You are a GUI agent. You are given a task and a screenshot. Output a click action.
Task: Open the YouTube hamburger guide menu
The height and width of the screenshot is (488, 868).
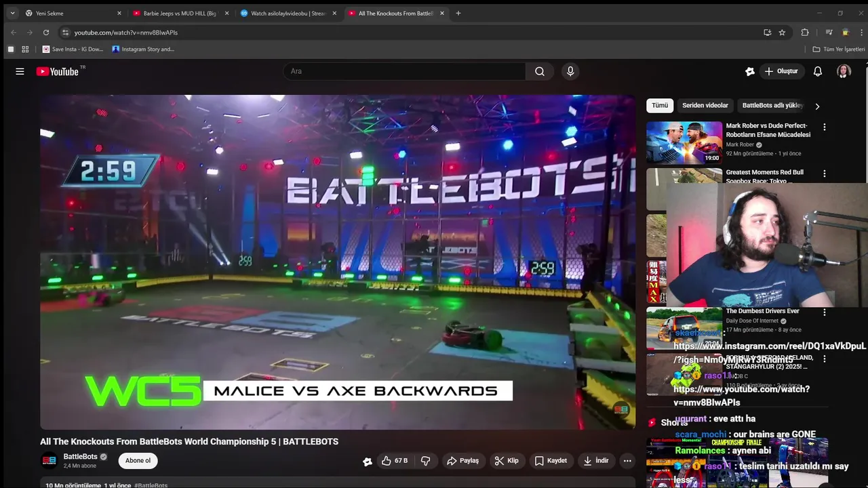coord(20,71)
